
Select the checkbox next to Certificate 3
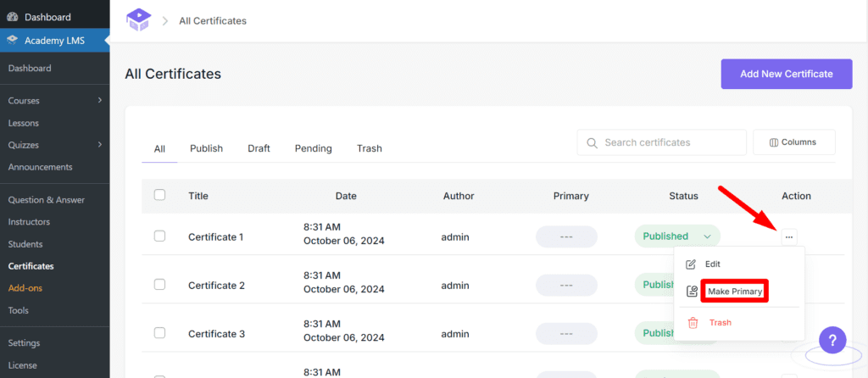pyautogui.click(x=159, y=333)
